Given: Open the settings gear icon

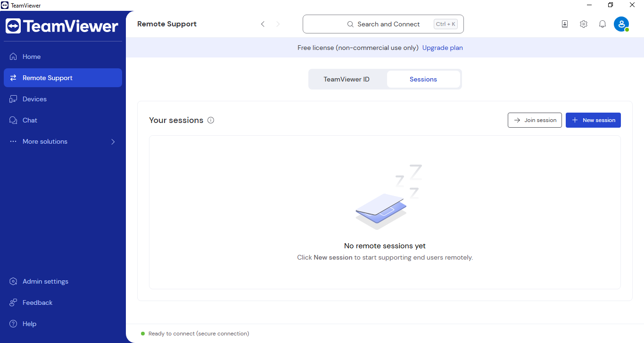Looking at the screenshot, I should 584,24.
